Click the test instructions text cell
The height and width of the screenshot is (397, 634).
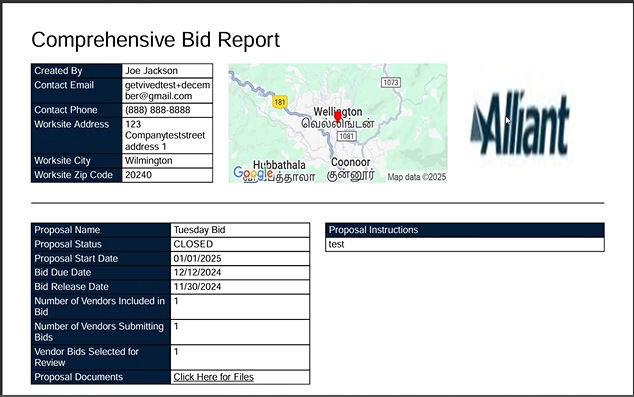click(x=465, y=244)
